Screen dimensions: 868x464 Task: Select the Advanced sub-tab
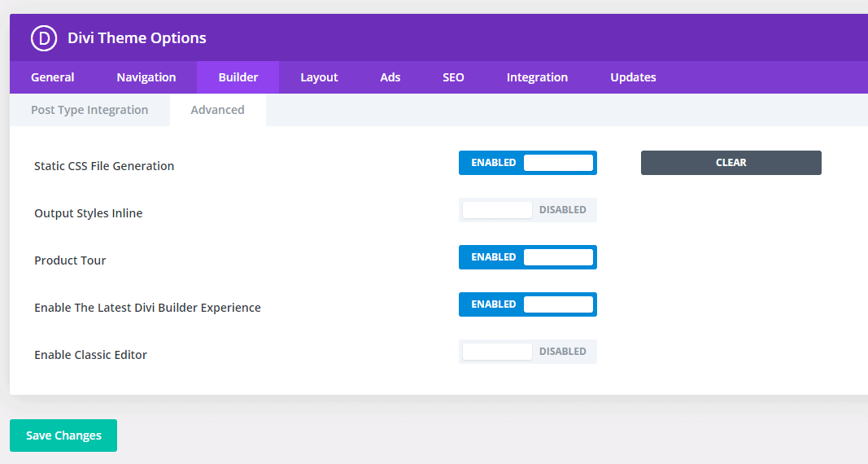217,110
